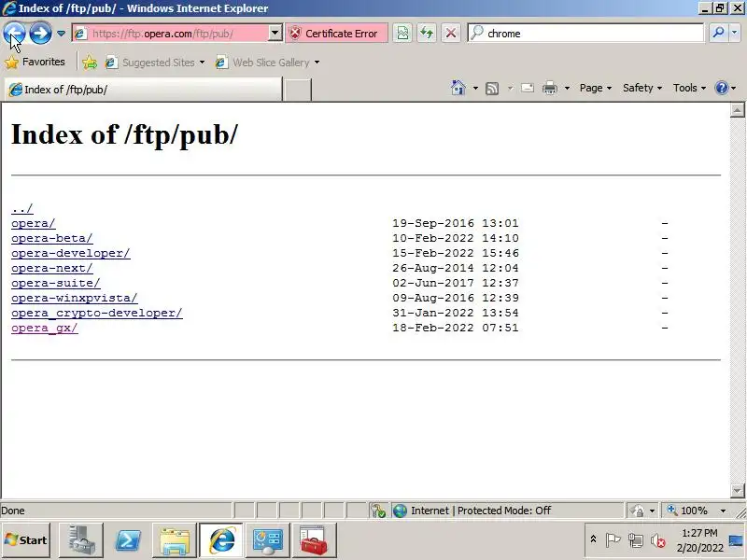Click the Show desktop tray button
747x560 pixels.
737,540
